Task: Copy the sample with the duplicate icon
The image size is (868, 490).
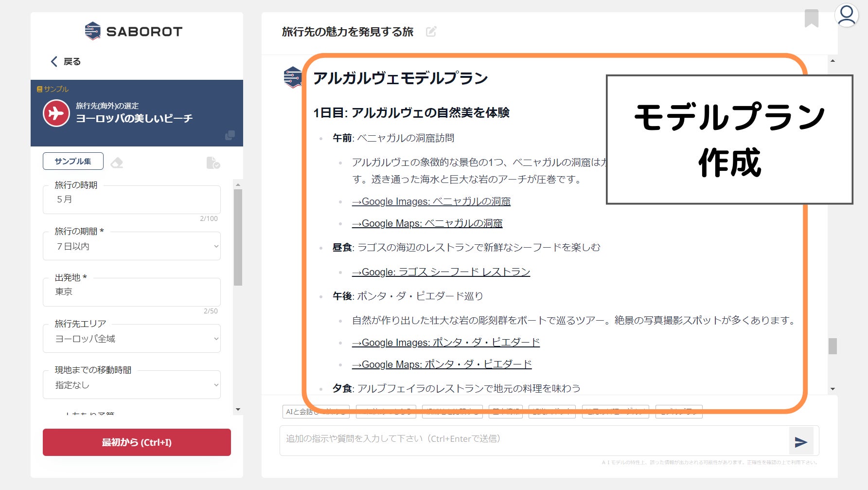Action: click(230, 135)
